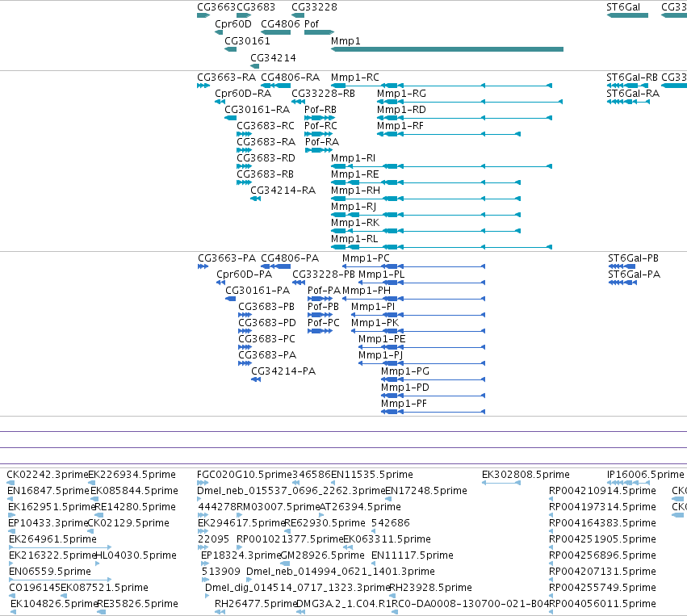Select the Mmp1-PG protein label
687x616 pixels.
[405, 371]
